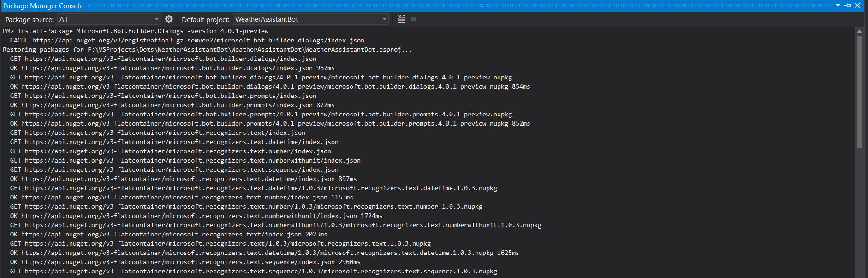The height and width of the screenshot is (278, 868).
Task: Click GET text.numberwithunit.1.0.3.nupkg line
Action: (276, 225)
